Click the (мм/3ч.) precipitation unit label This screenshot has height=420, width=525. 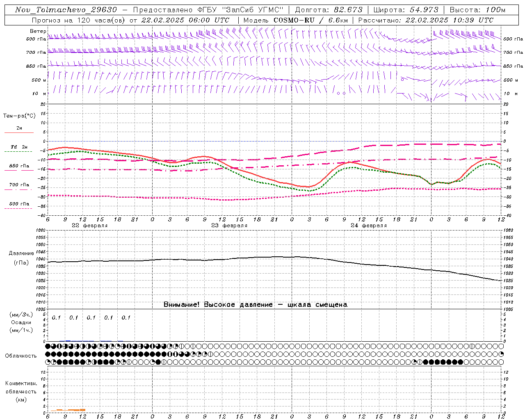pos(21,315)
